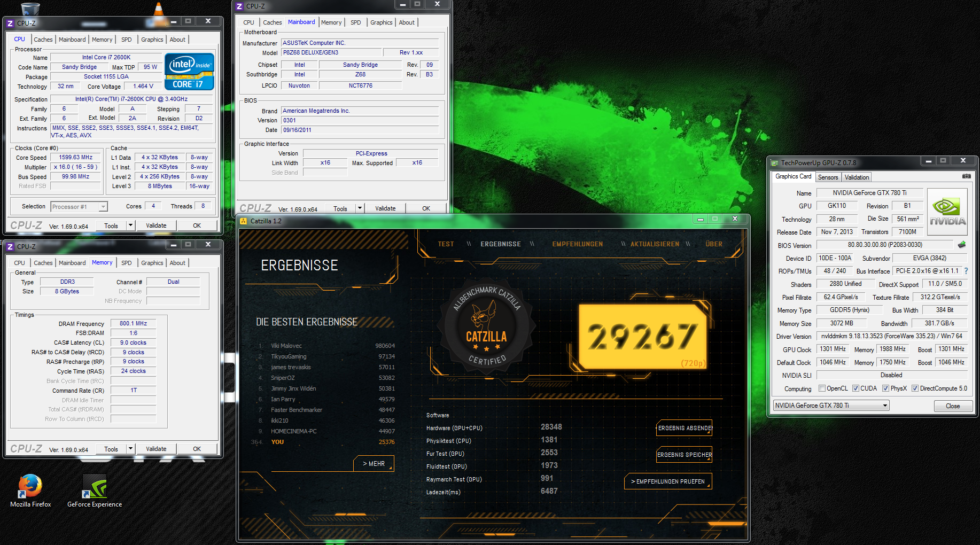The width and height of the screenshot is (980, 545).
Task: Click EMPFEHLUNGEN PRUEFEN button in Catzilla
Action: click(668, 481)
